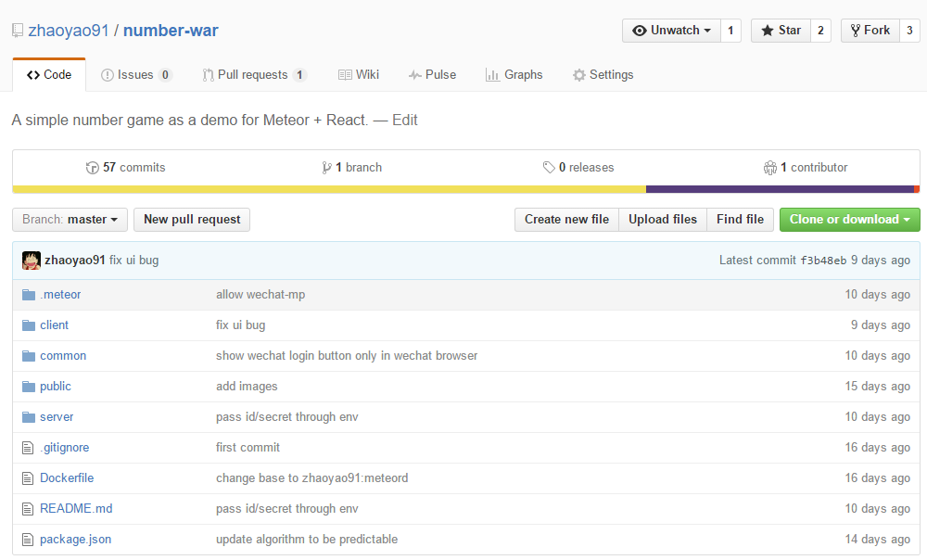
Task: Open the number-war repository link
Action: pyautogui.click(x=171, y=31)
